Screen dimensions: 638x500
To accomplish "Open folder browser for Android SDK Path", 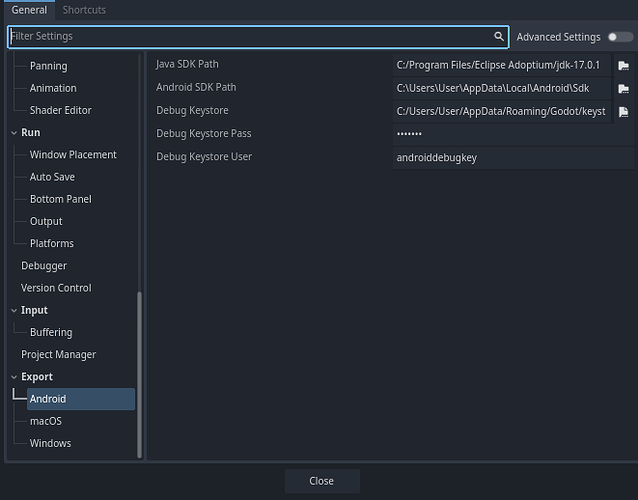I will 623,88.
